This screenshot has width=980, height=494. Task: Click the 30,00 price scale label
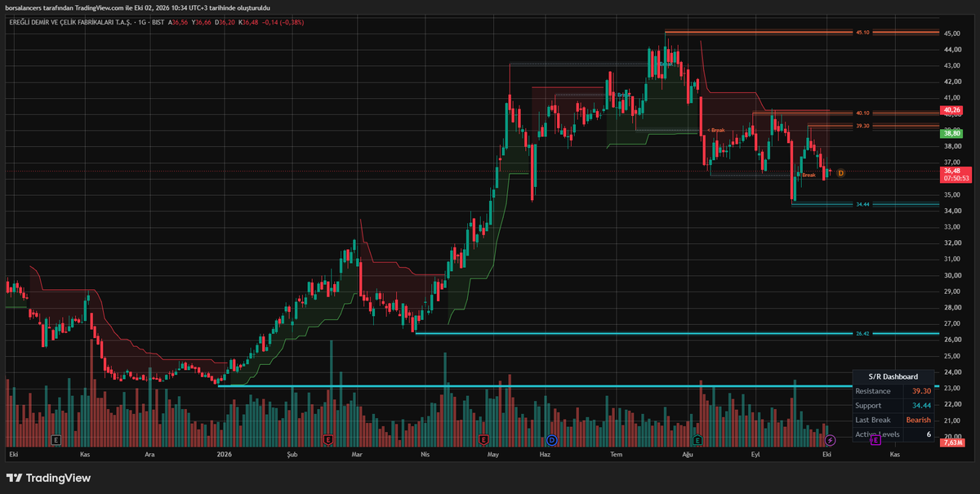point(951,275)
